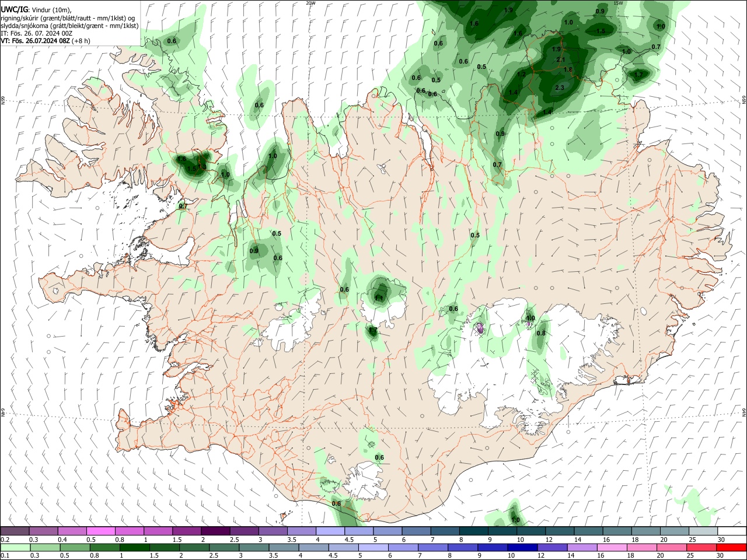Click the 0.8 value over Vatnajökull glacier
This screenshot has height=560, width=747.
[x=541, y=333]
